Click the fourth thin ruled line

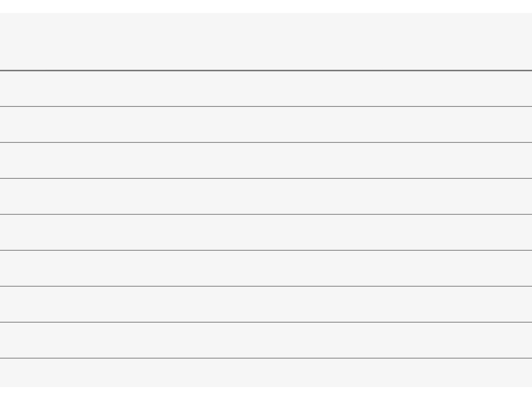pyautogui.click(x=266, y=214)
